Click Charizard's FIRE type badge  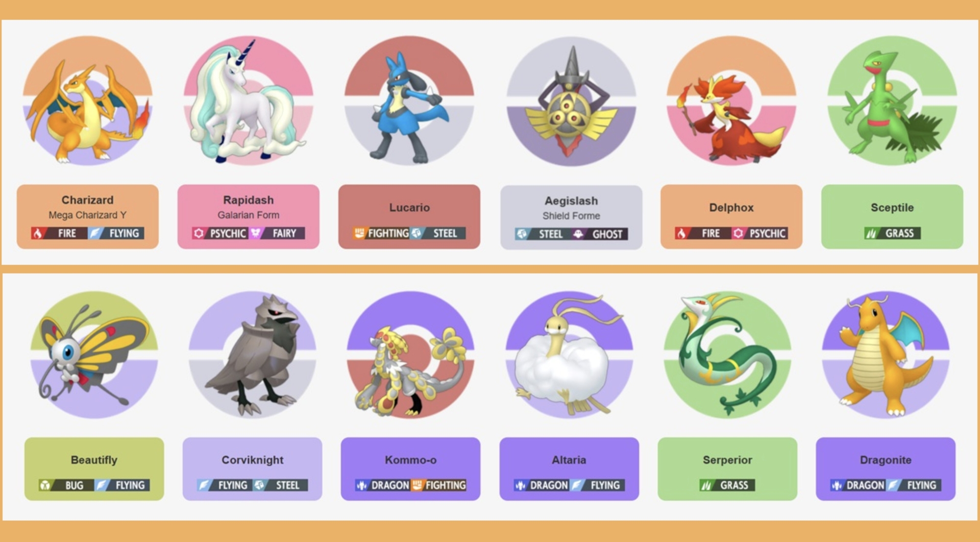[59, 233]
